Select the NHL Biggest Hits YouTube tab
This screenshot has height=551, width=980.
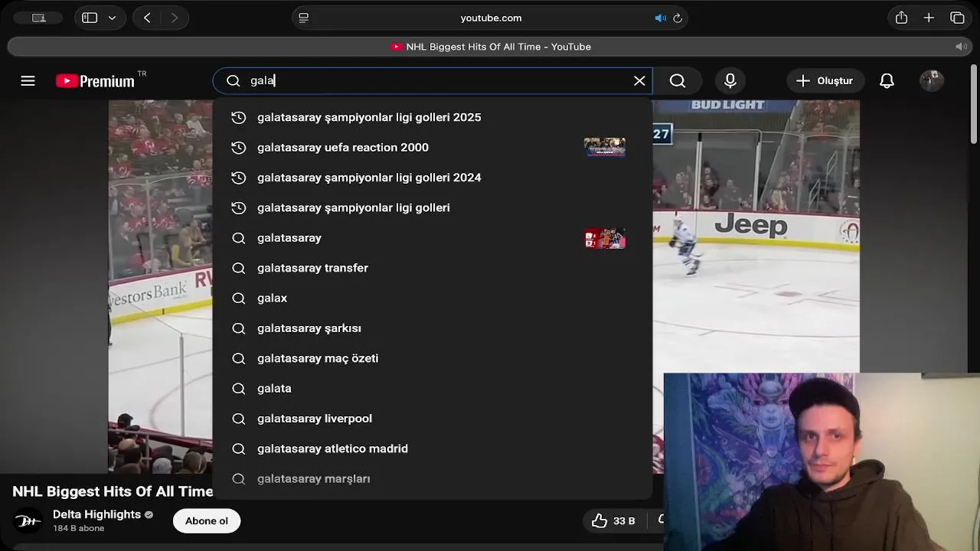pyautogui.click(x=490, y=47)
